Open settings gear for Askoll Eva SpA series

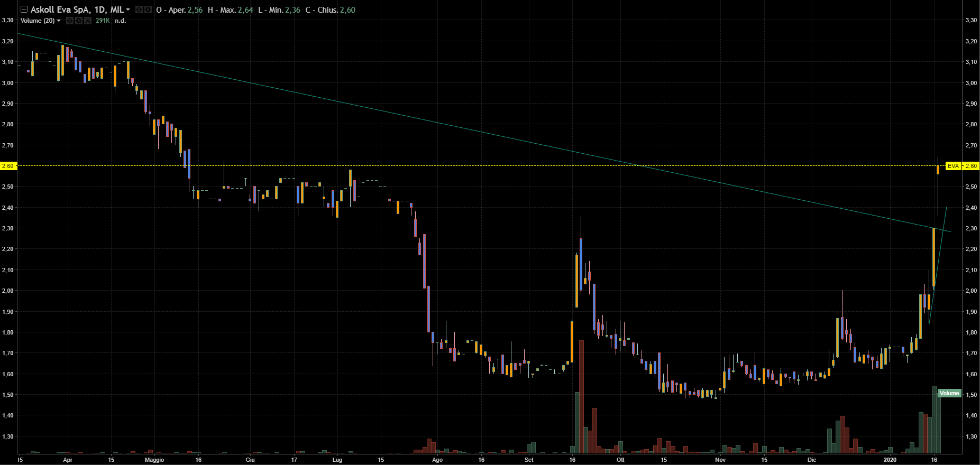click(148, 10)
